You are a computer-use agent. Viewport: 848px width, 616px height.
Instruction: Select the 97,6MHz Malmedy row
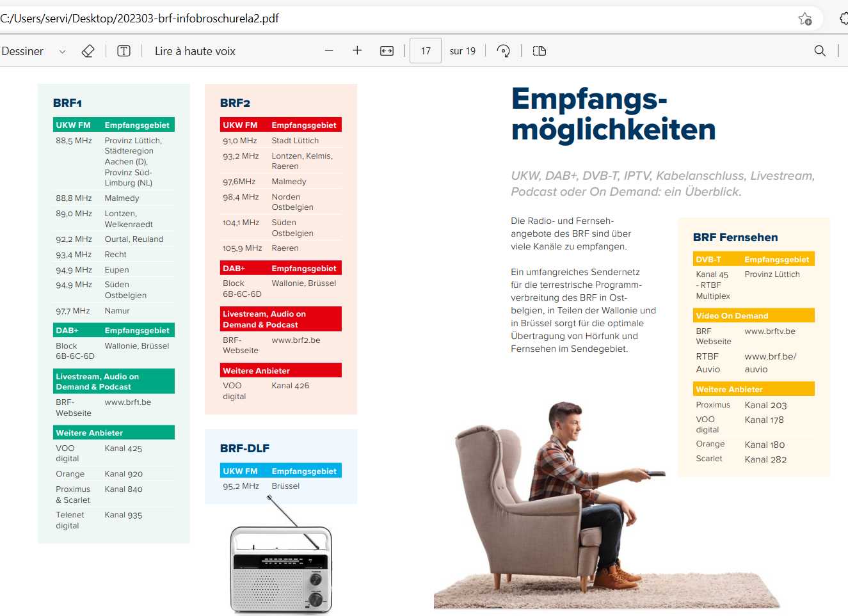pos(281,182)
